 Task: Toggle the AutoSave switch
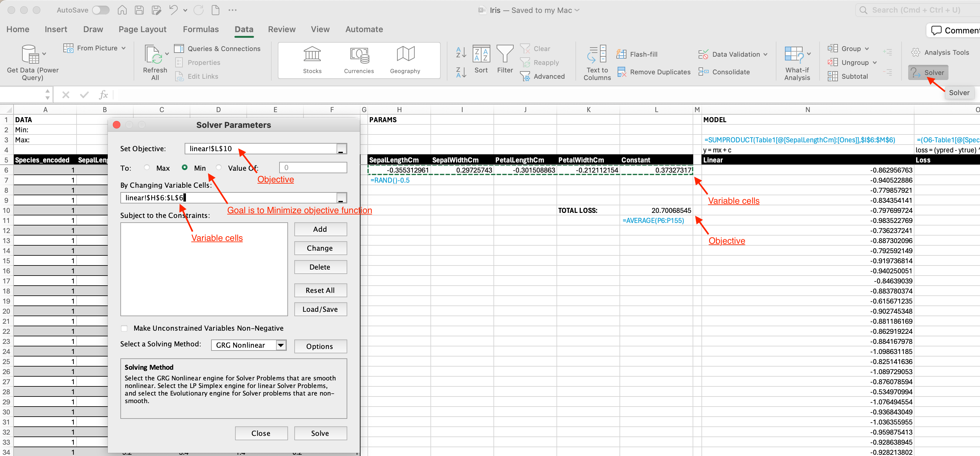click(x=101, y=10)
